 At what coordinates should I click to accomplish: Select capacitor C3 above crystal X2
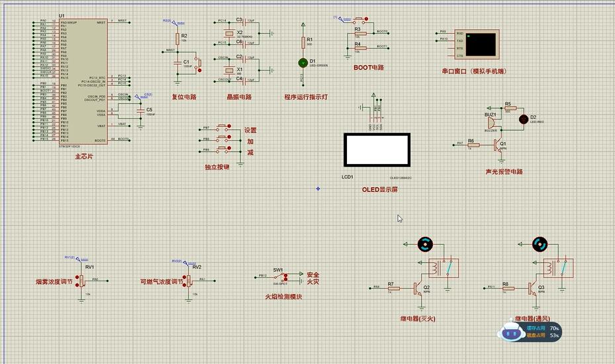(x=244, y=23)
